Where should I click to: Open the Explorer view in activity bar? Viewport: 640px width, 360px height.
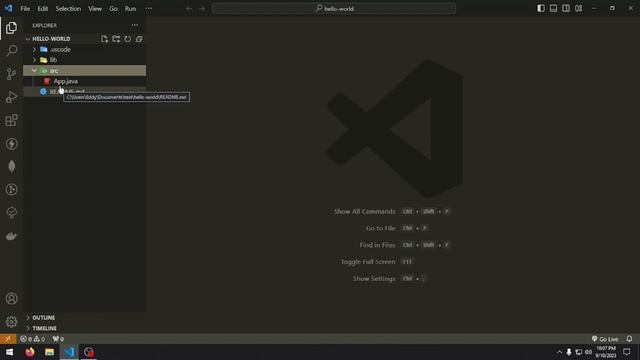tap(11, 28)
